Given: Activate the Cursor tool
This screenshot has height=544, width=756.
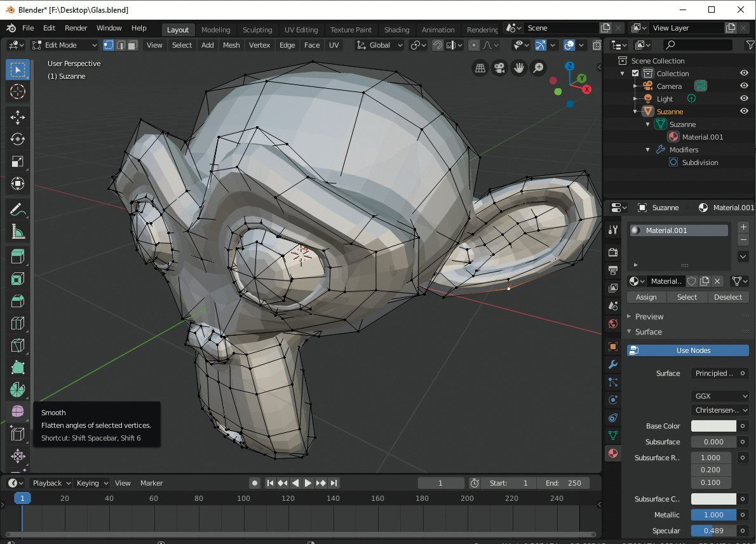Looking at the screenshot, I should coord(18,91).
